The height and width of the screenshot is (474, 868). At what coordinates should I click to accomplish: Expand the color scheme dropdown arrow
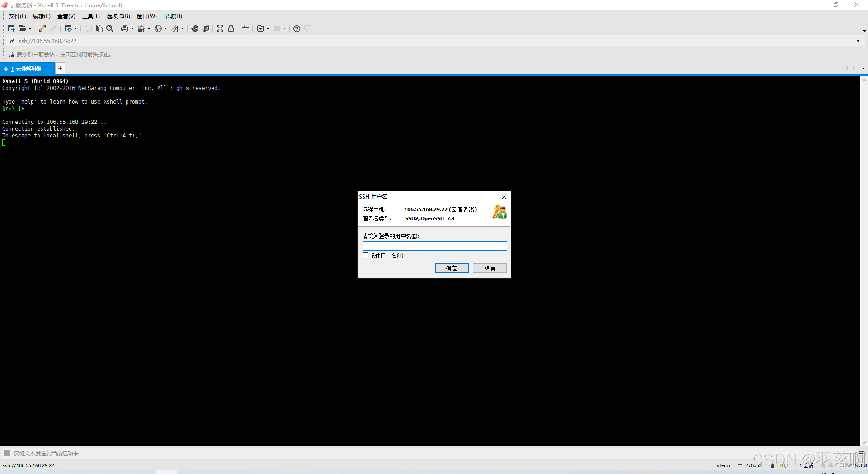click(x=149, y=29)
